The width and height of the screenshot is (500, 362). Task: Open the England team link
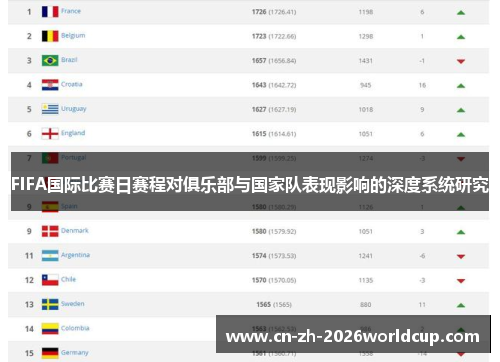(73, 133)
